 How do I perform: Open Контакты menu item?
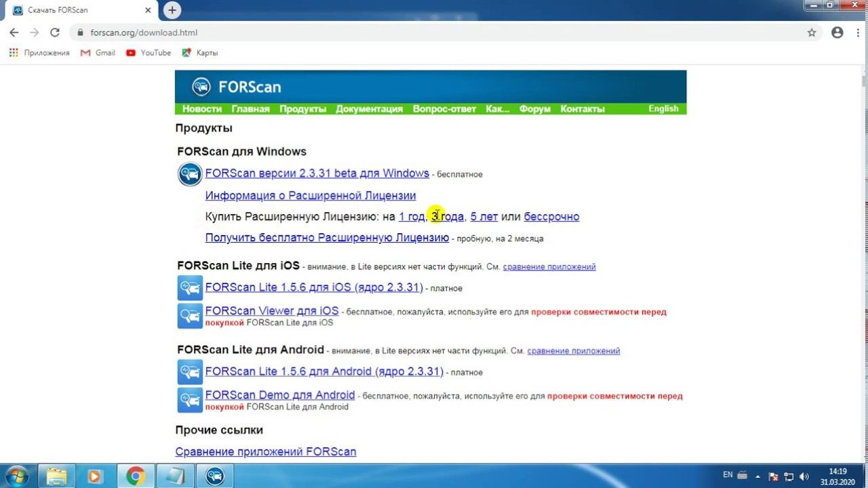tap(583, 108)
